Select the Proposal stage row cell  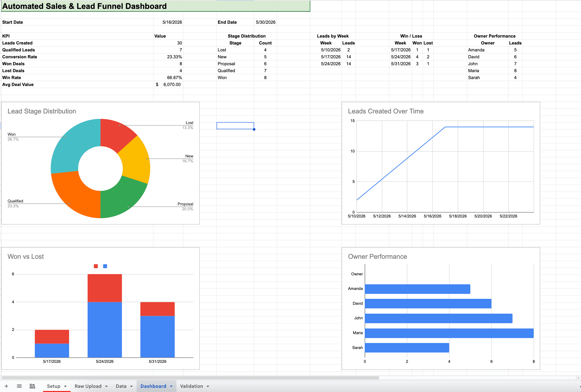click(235, 64)
